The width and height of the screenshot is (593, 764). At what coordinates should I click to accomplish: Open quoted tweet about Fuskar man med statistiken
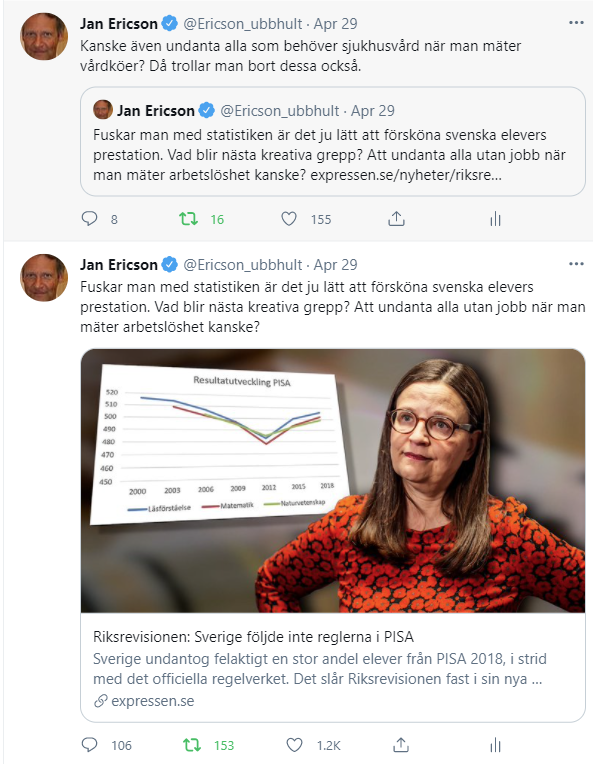333,141
